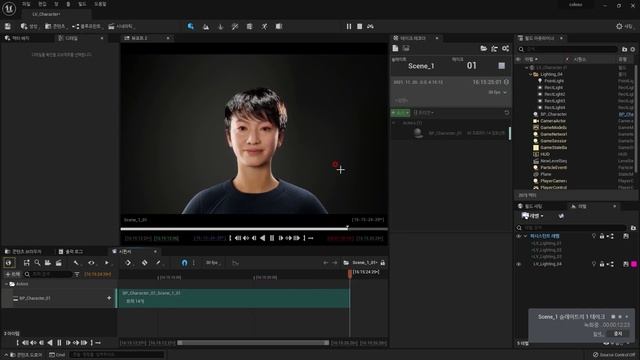The width and height of the screenshot is (640, 360).
Task: Click Source Control Off in status bar
Action: [614, 355]
